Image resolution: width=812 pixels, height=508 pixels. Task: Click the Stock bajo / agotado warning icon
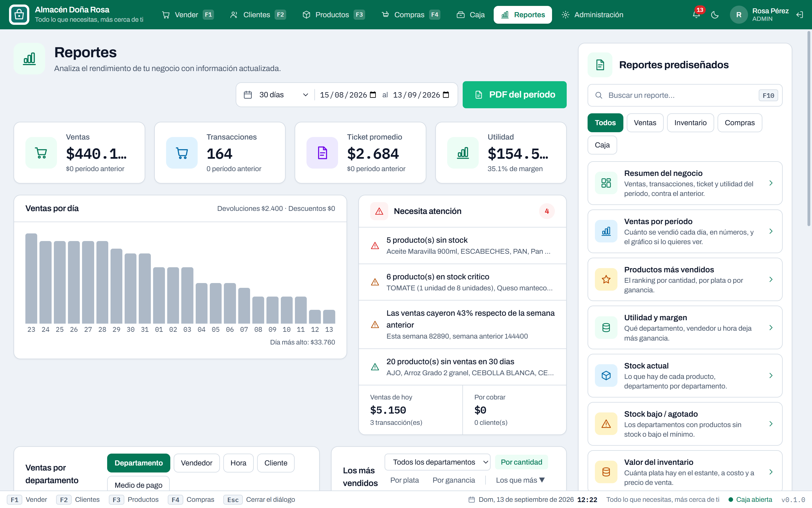click(x=606, y=424)
